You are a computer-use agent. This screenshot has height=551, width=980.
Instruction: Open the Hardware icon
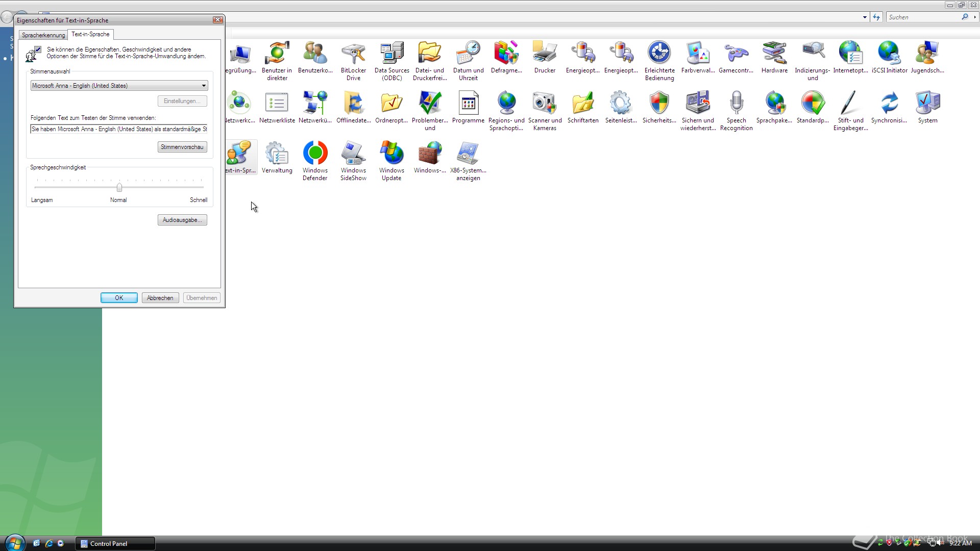pyautogui.click(x=774, y=57)
